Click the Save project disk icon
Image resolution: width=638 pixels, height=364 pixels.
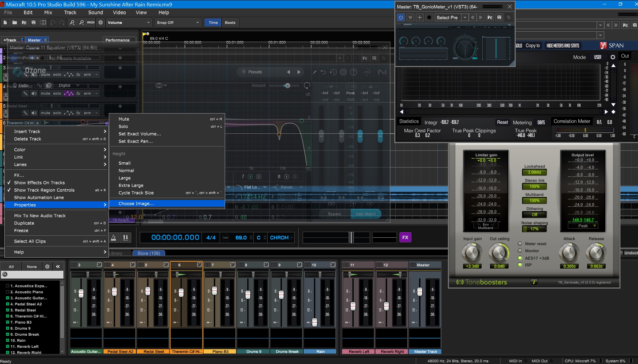click(x=33, y=23)
